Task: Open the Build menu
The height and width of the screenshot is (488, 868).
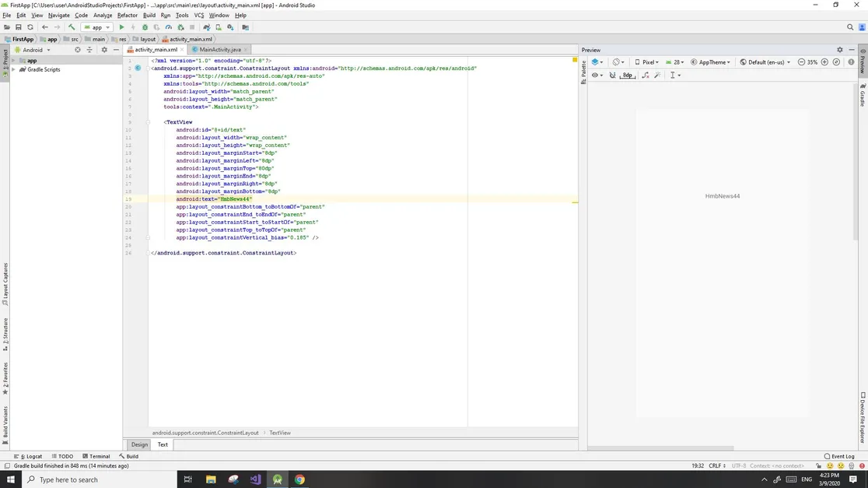Action: pyautogui.click(x=149, y=16)
